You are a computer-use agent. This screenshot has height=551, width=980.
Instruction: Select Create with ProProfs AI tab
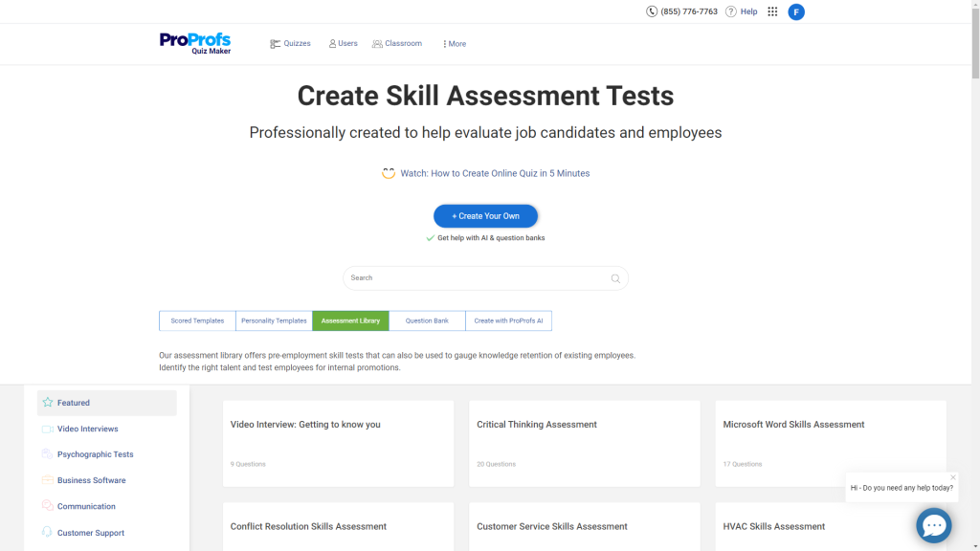pyautogui.click(x=508, y=321)
